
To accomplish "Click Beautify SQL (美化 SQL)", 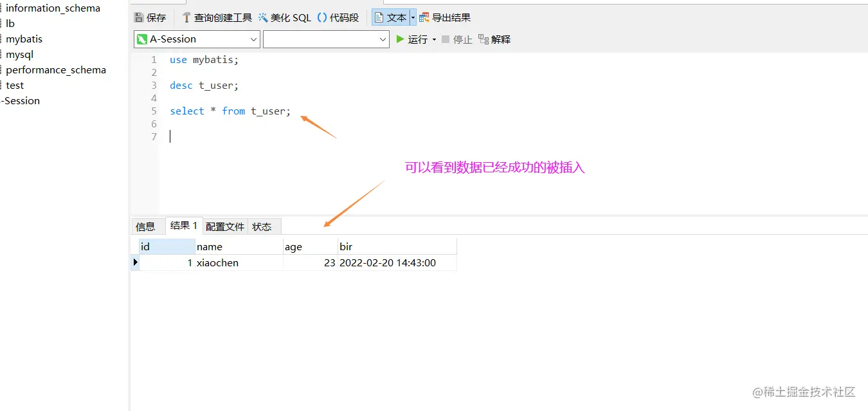I will [x=285, y=17].
